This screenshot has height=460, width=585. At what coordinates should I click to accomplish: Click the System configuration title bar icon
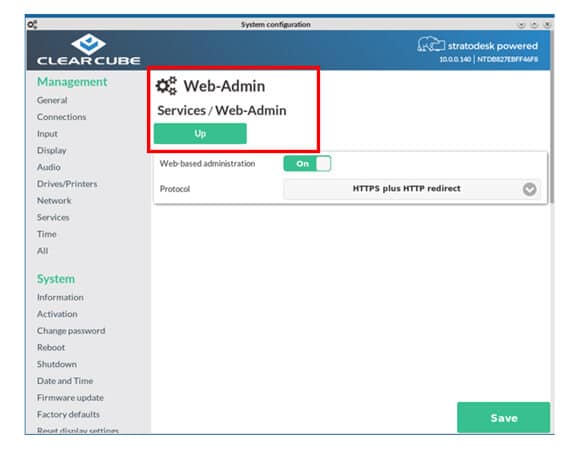click(32, 25)
